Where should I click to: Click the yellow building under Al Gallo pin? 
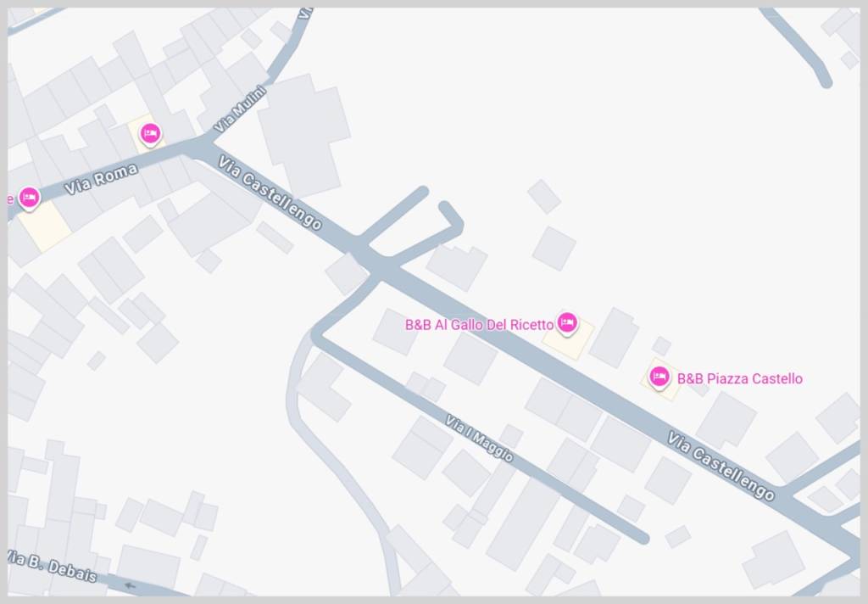tap(567, 338)
